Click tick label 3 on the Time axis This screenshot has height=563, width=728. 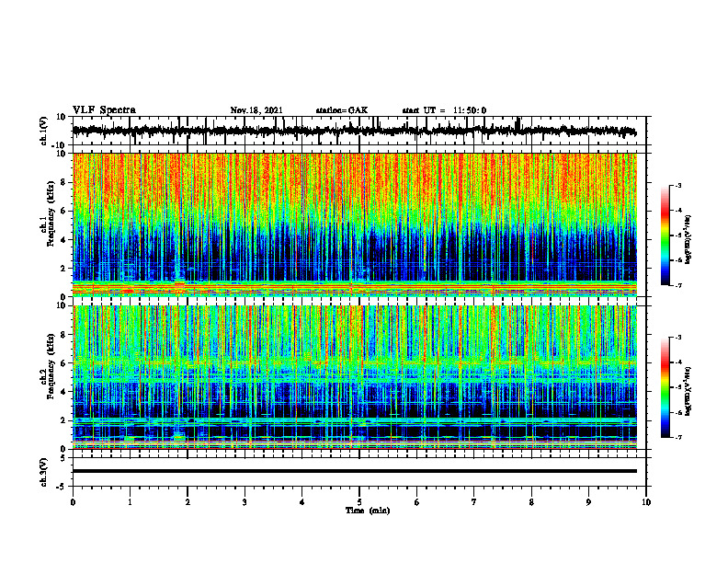coord(245,502)
